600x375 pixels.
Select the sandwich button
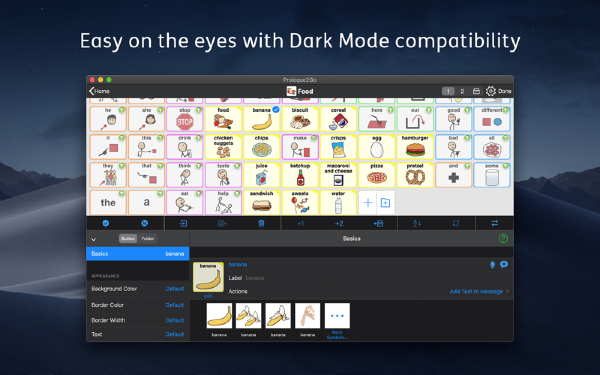pos(261,203)
